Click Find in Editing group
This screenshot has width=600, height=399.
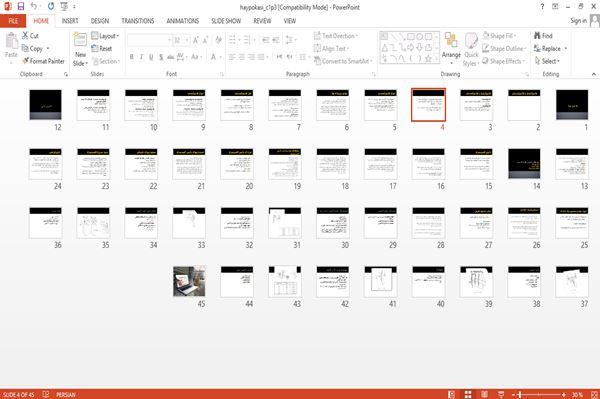(543, 36)
